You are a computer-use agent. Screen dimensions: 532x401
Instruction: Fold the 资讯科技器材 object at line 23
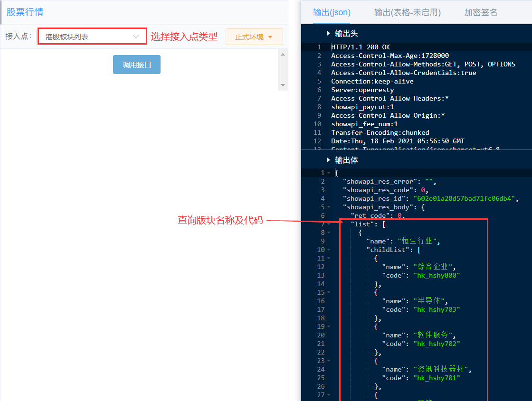click(329, 361)
